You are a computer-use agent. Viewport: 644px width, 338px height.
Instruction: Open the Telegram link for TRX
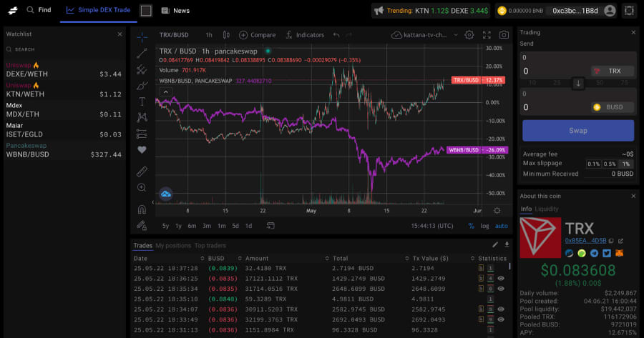(x=595, y=253)
